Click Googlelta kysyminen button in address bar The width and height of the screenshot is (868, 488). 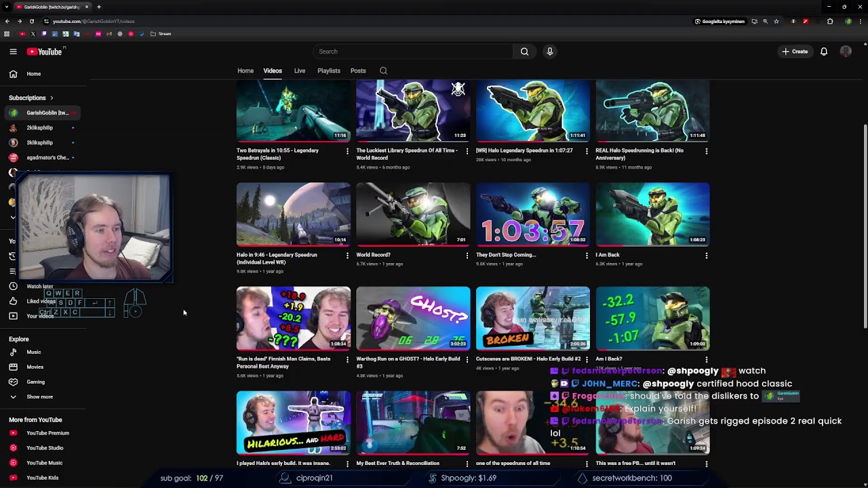[719, 21]
